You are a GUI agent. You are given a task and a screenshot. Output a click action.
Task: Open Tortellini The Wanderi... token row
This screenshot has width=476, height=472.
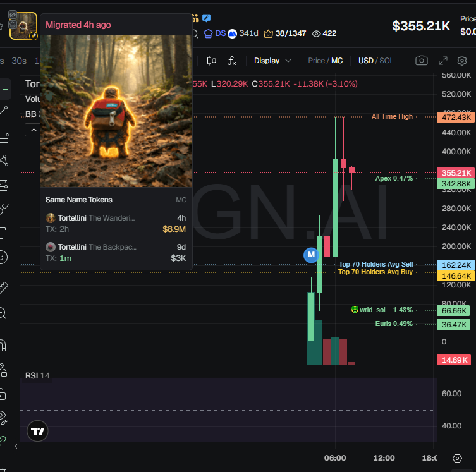coord(116,223)
